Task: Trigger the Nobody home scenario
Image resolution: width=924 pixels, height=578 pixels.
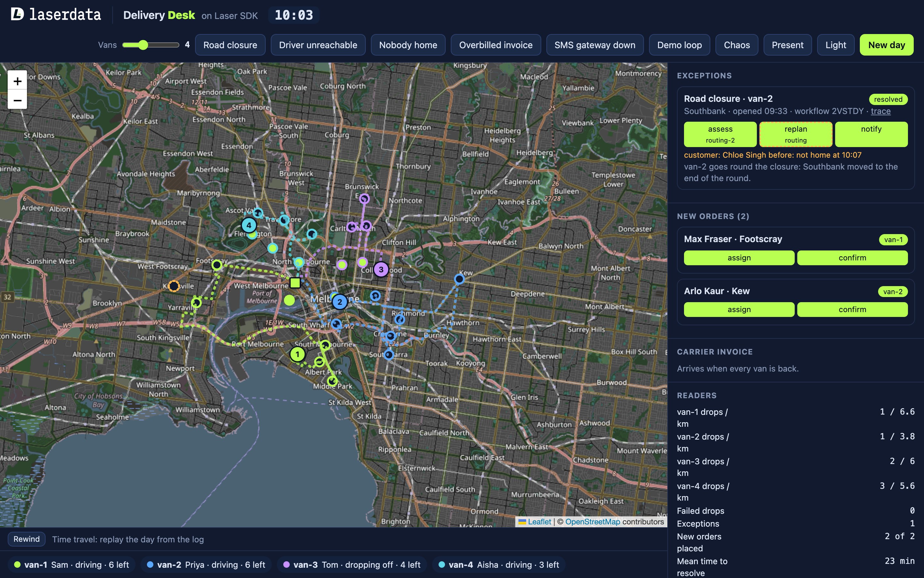Action: tap(408, 45)
